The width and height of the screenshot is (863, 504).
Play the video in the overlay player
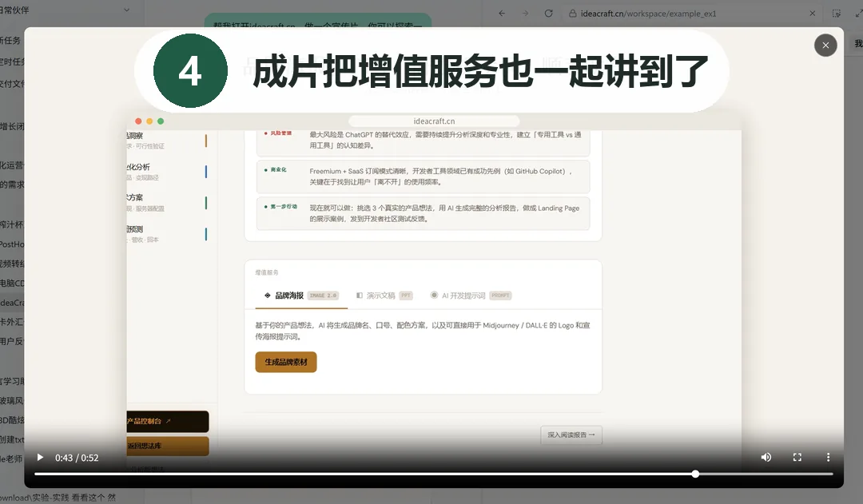(x=40, y=457)
